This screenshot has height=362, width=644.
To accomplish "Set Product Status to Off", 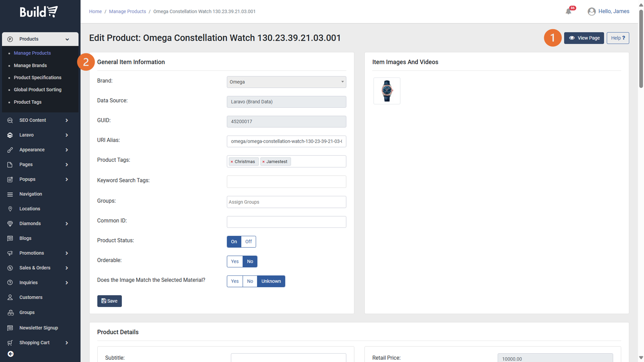I will (x=248, y=242).
